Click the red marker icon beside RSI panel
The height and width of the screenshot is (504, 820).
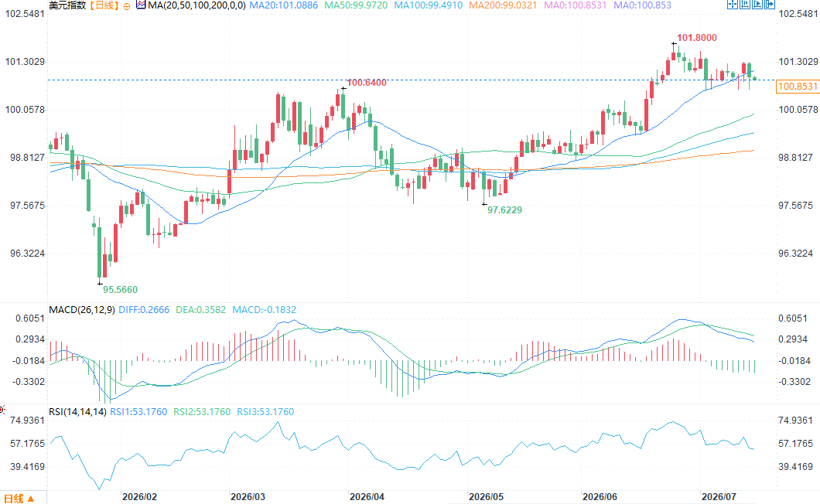coord(2,410)
